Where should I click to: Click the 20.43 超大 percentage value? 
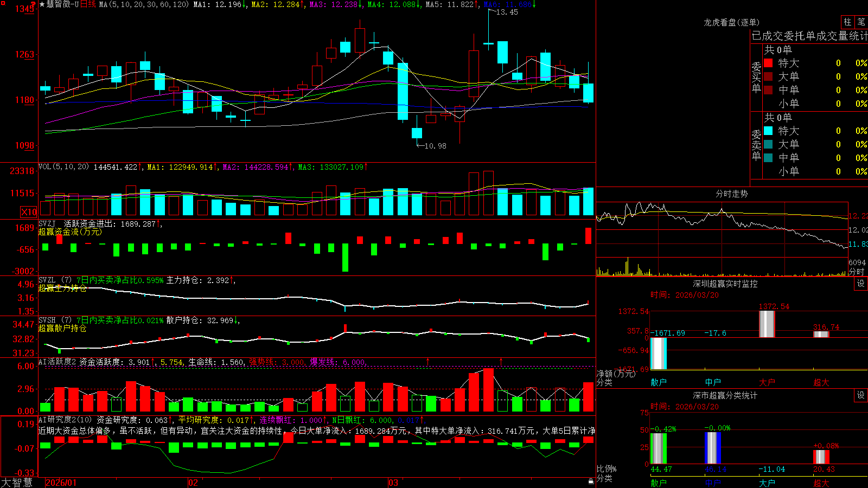pos(824,469)
